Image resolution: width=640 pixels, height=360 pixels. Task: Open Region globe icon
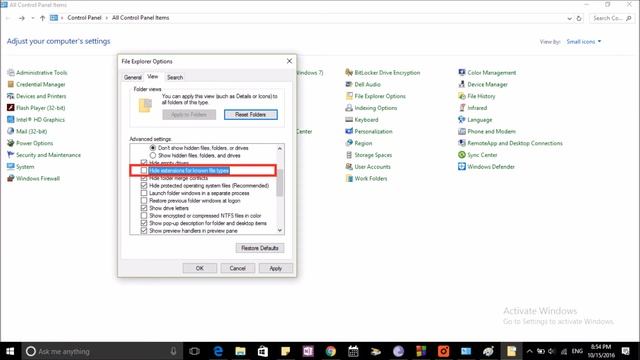pyautogui.click(x=349, y=143)
